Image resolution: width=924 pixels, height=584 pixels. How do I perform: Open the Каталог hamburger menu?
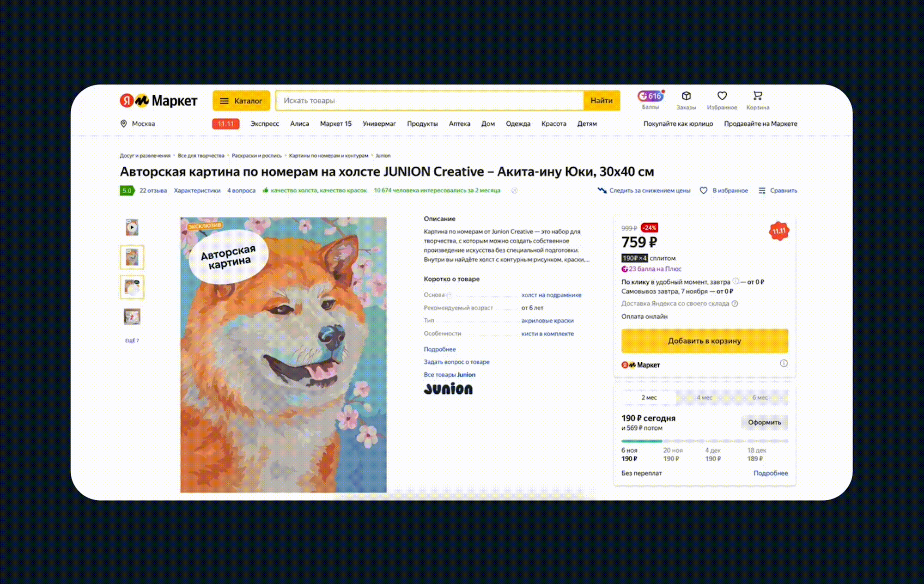click(241, 101)
